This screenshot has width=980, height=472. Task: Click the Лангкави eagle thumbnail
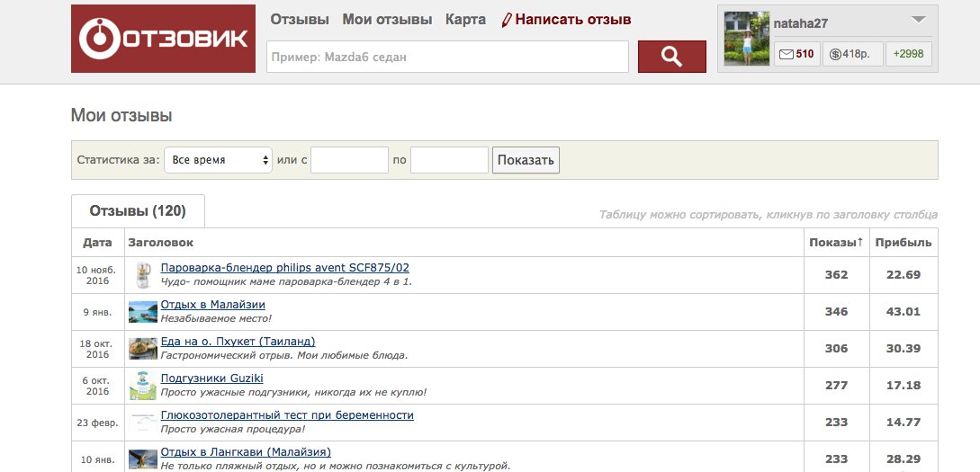click(x=143, y=459)
